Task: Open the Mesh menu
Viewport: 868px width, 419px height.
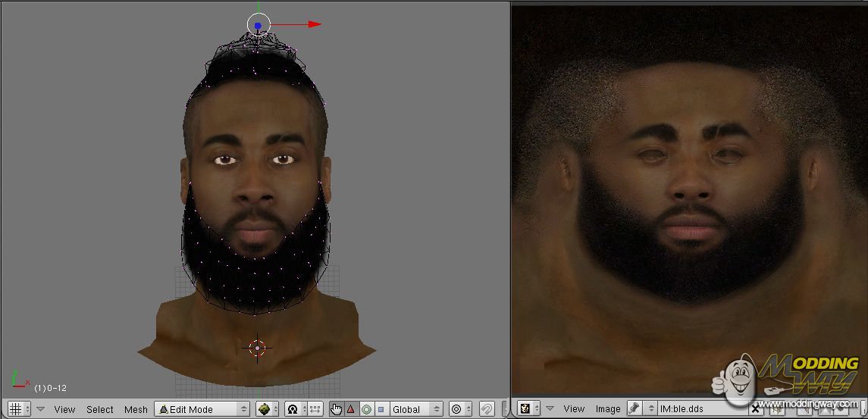Action: tap(136, 409)
